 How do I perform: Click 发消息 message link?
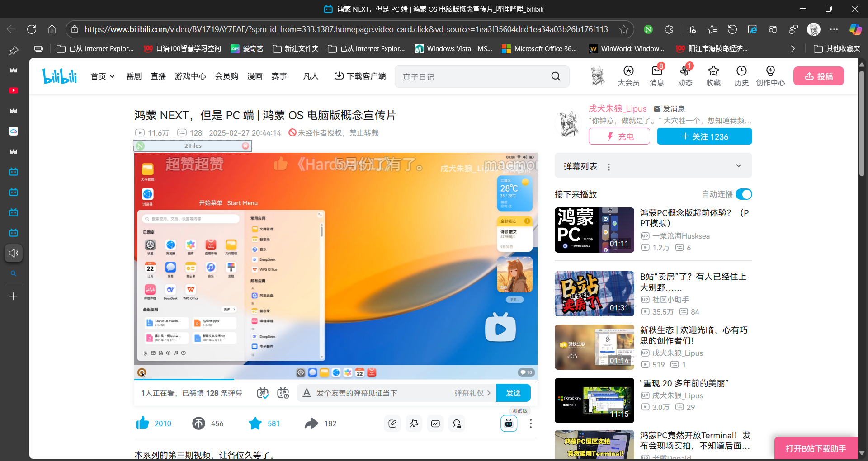[669, 108]
